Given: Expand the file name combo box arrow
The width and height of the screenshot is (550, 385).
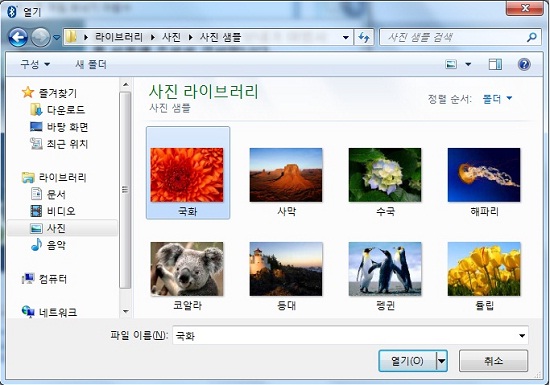Looking at the screenshot, I should pos(522,336).
